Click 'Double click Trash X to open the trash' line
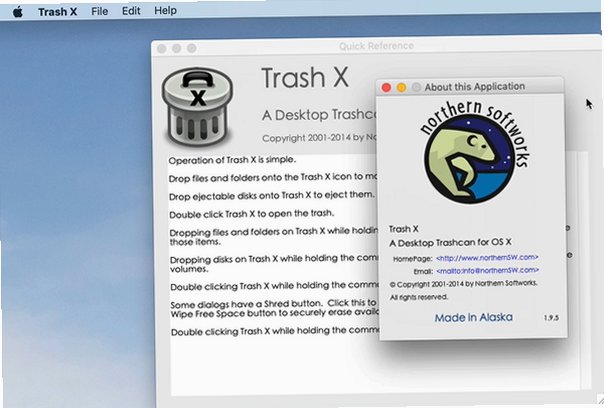 (x=252, y=214)
